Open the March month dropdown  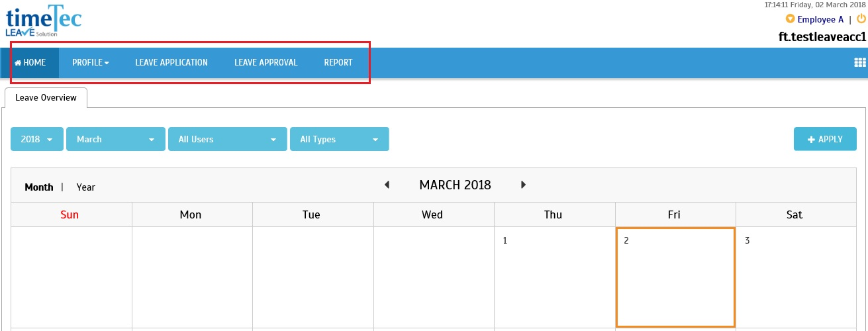click(116, 139)
